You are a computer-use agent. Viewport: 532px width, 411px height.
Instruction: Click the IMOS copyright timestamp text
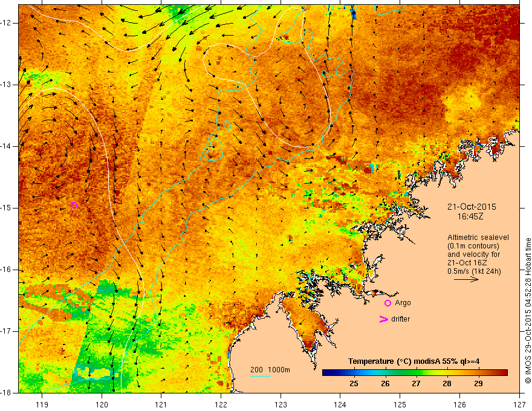(x=528, y=311)
